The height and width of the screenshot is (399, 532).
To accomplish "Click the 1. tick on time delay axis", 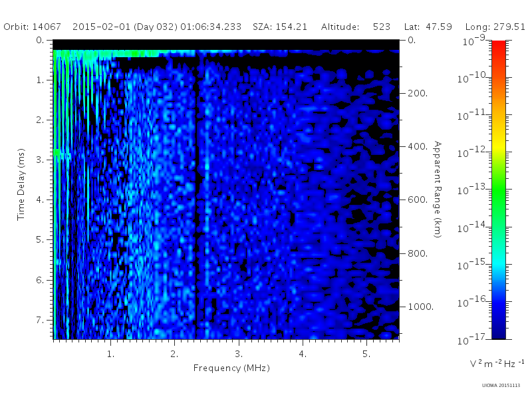I will 41,80.
